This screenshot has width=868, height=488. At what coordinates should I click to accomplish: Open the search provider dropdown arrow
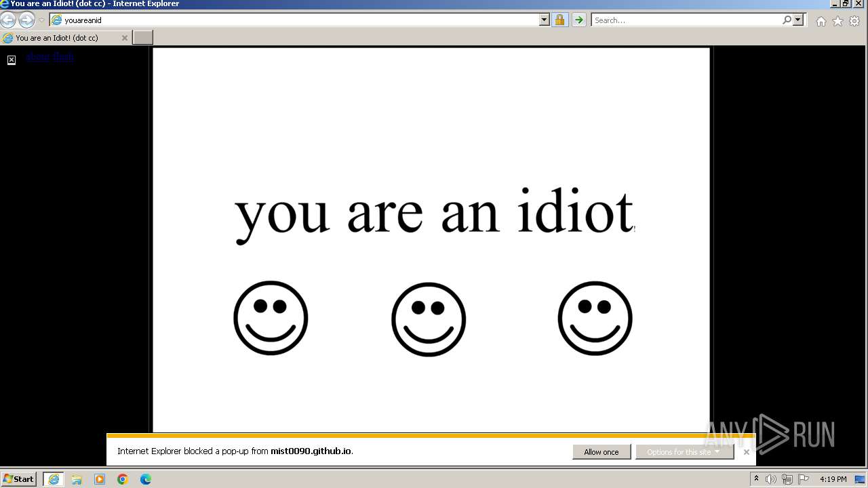click(798, 20)
